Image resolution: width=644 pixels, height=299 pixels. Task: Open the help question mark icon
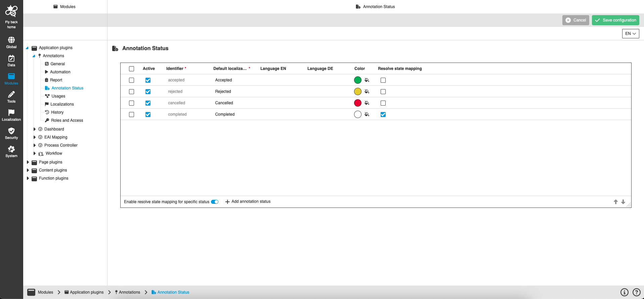(x=637, y=292)
